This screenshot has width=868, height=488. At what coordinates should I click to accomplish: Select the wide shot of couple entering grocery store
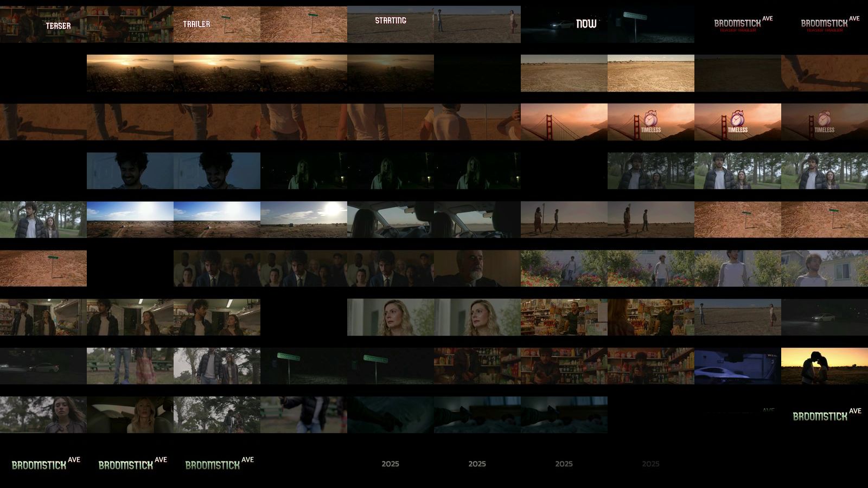click(x=43, y=317)
